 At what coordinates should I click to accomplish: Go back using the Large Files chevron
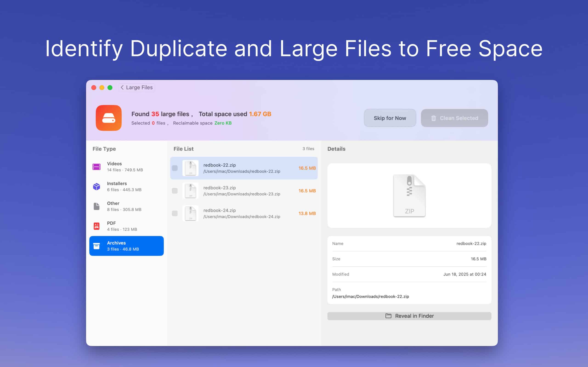click(x=122, y=87)
